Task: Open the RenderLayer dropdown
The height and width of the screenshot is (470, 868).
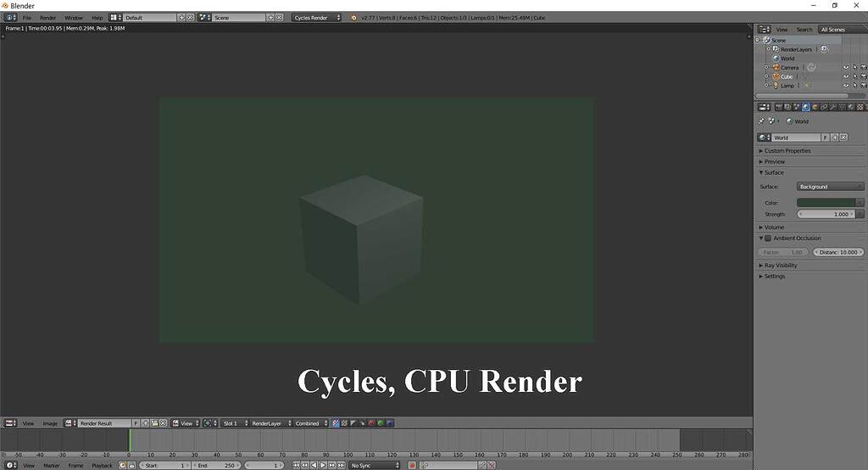Action: [x=271, y=423]
